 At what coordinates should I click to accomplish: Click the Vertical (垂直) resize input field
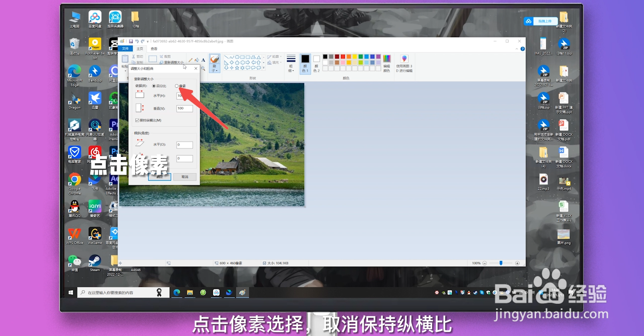184,108
